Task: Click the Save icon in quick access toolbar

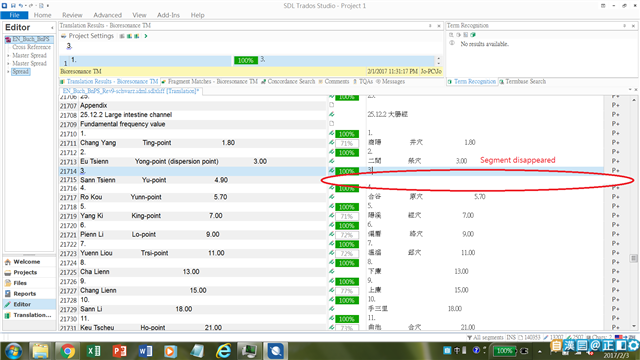Action: [13, 6]
